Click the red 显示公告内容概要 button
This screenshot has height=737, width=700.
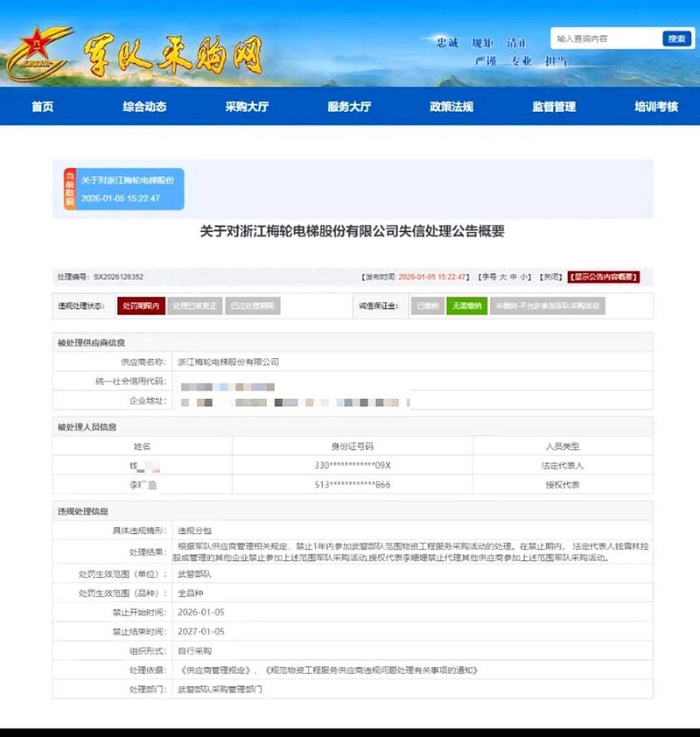604,277
